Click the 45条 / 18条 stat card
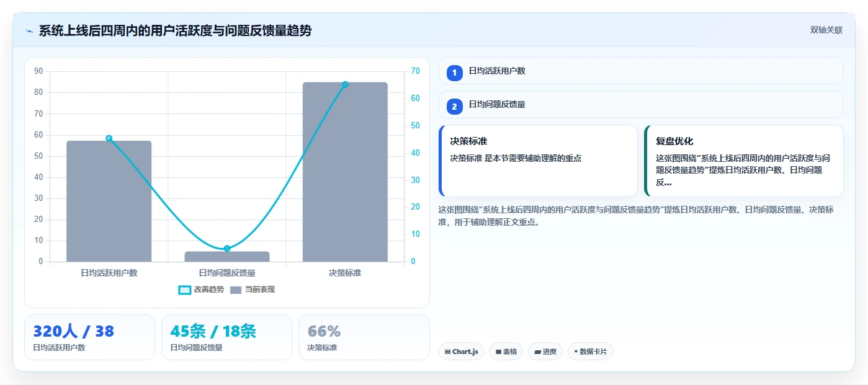868x385 pixels. pyautogui.click(x=226, y=337)
